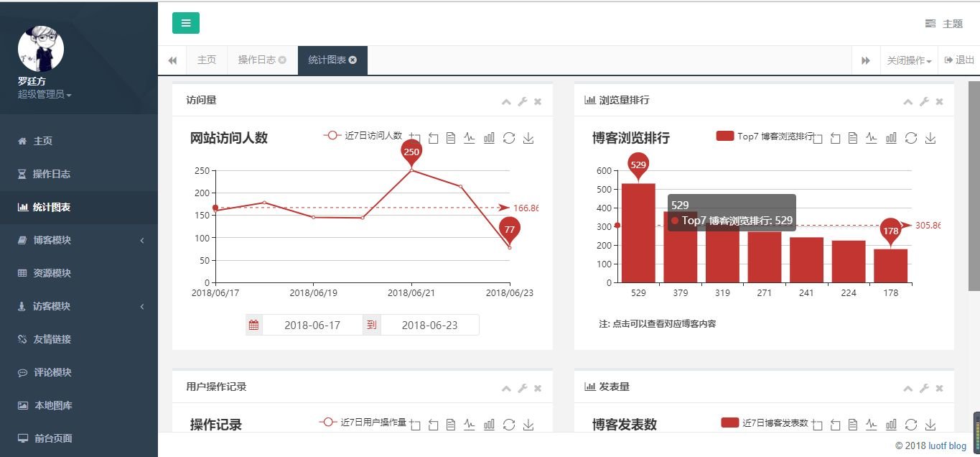The width and height of the screenshot is (980, 457).
Task: Switch 博客浏览排行 chart to line type
Action: pos(872,138)
